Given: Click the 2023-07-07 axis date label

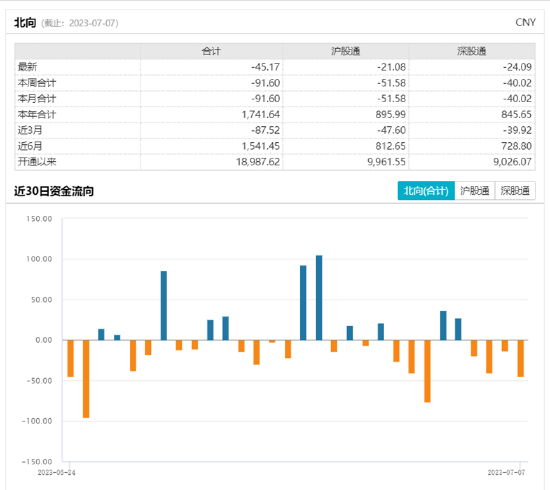Looking at the screenshot, I should click(x=506, y=472).
